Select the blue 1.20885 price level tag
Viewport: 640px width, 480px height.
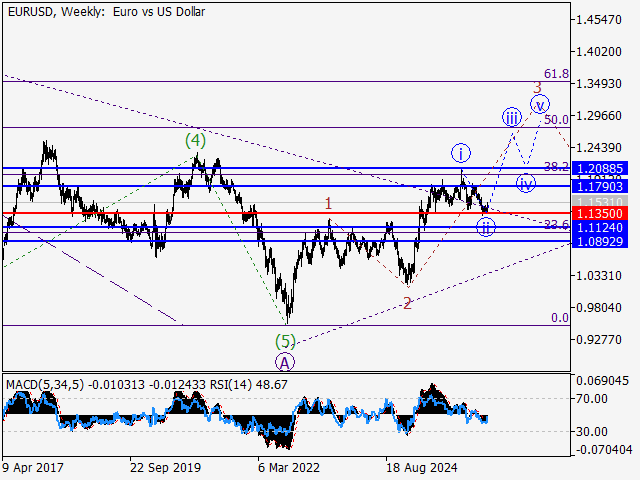[x=600, y=168]
